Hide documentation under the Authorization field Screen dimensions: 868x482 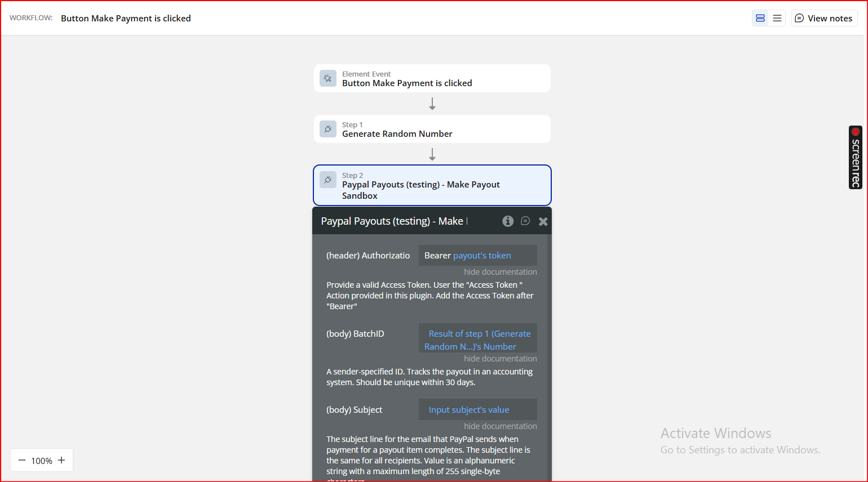click(501, 272)
